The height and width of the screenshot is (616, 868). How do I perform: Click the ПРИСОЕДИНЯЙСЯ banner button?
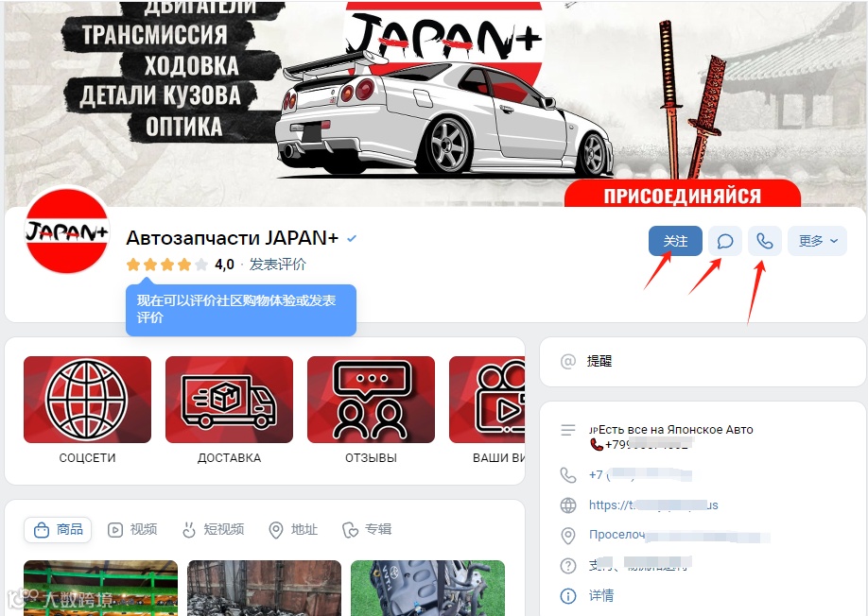[683, 194]
